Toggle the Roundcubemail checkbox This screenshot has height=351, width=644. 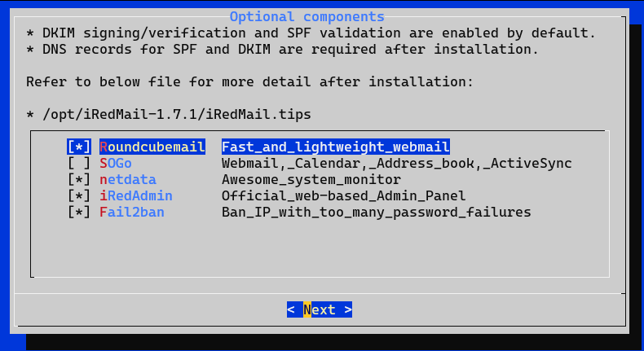(78, 147)
